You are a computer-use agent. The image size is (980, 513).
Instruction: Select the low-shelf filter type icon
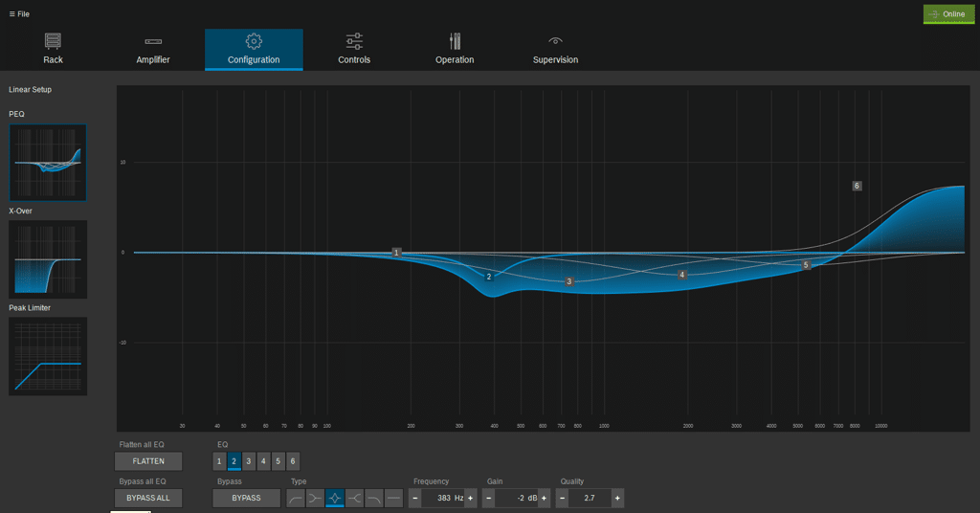click(x=315, y=499)
